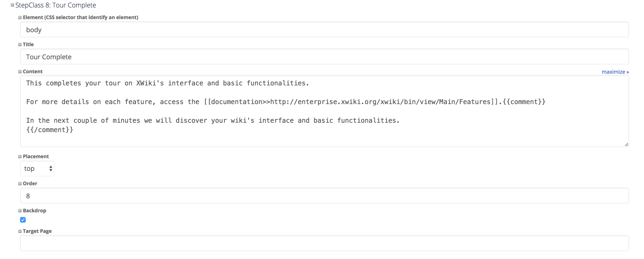644x259 pixels.
Task: Click the collapse icon beside Target Page
Action: (x=20, y=231)
